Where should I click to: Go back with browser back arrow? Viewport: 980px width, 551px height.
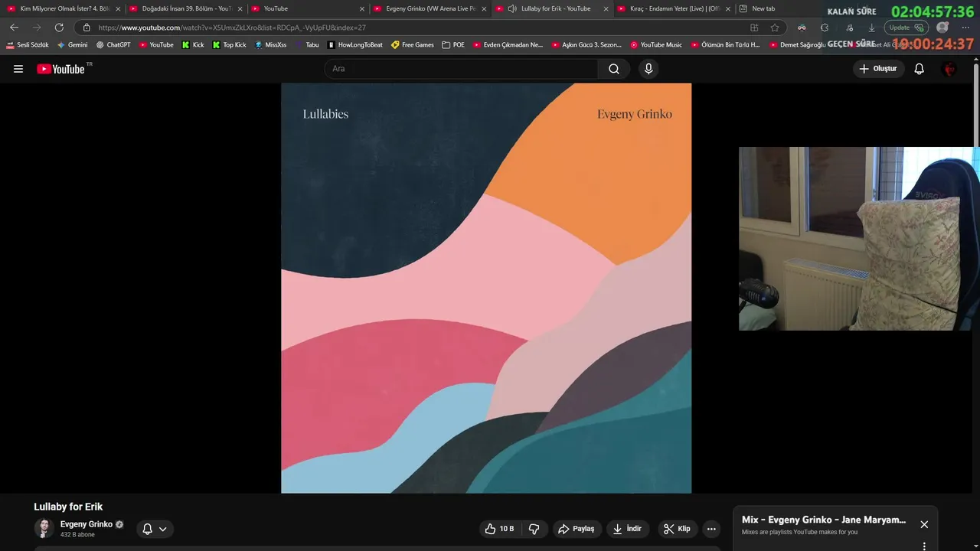pos(14,28)
